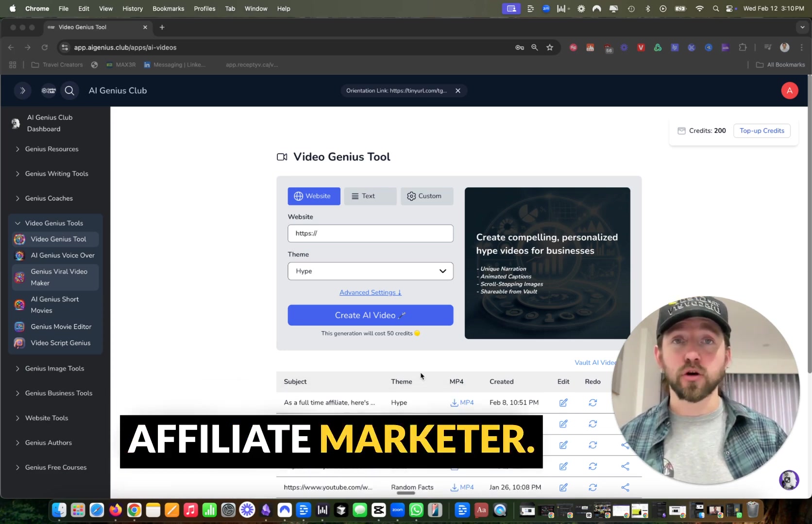
Task: Open the user avatar 'A' menu
Action: 789,91
